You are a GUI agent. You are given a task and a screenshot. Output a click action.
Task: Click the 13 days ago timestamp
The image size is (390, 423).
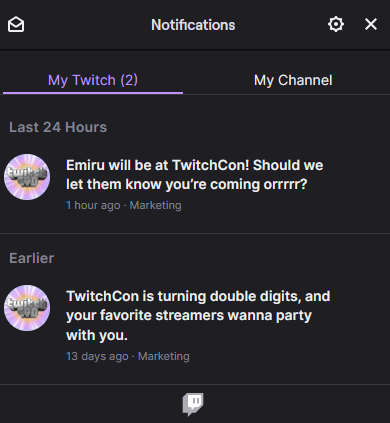click(97, 356)
